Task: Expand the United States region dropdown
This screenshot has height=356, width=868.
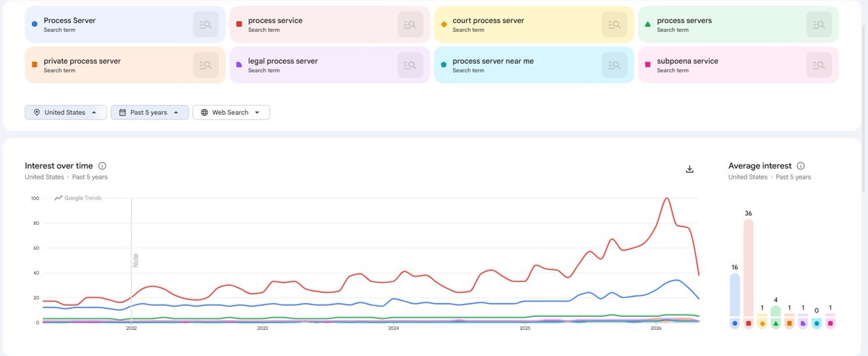Action: click(x=66, y=112)
